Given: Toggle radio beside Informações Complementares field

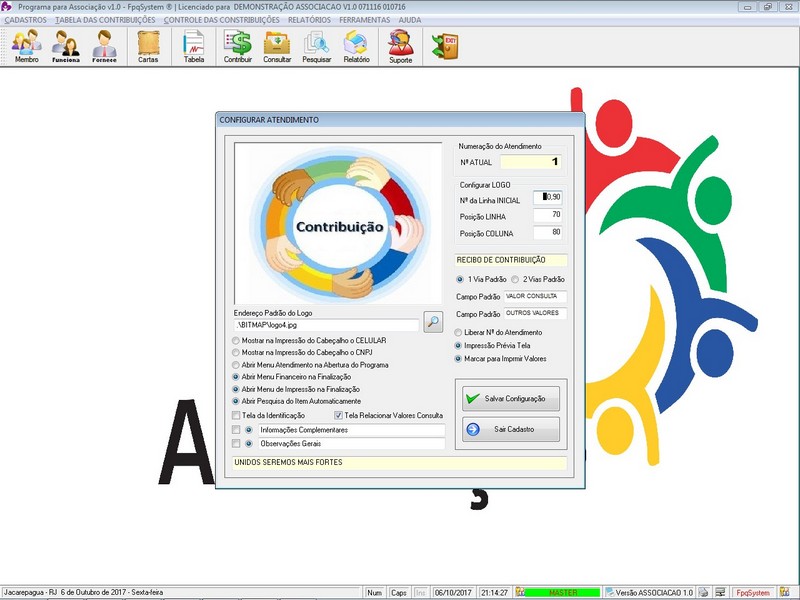Looking at the screenshot, I should coord(248,430).
